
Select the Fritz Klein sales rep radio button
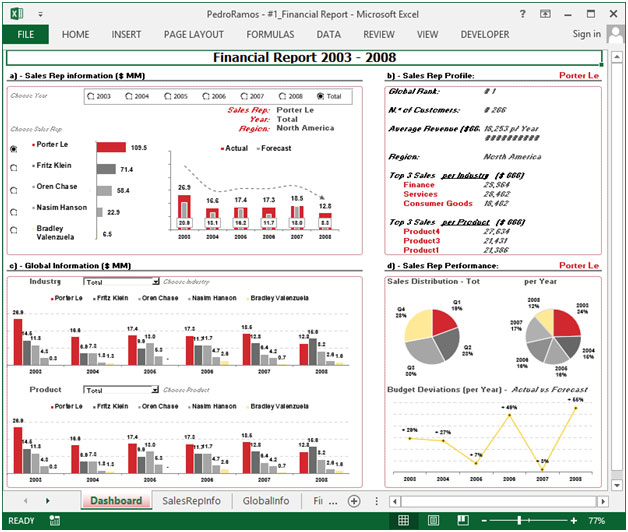[x=14, y=168]
